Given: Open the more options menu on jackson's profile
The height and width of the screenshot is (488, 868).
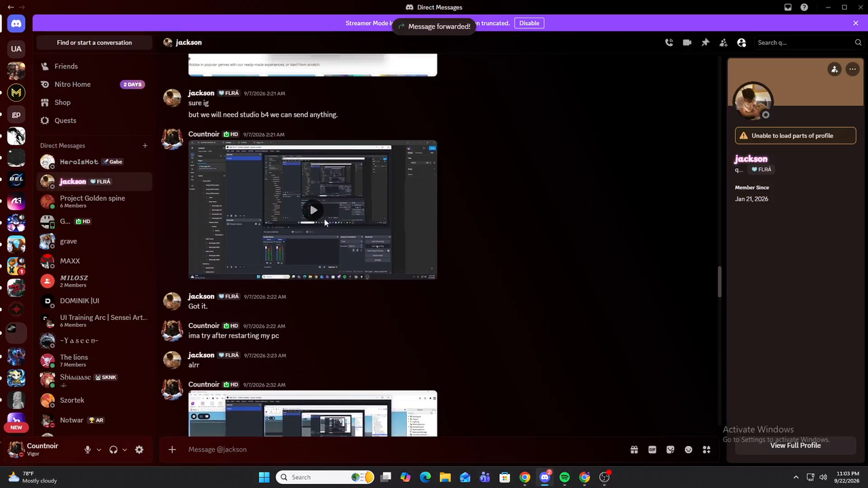Looking at the screenshot, I should tap(852, 69).
